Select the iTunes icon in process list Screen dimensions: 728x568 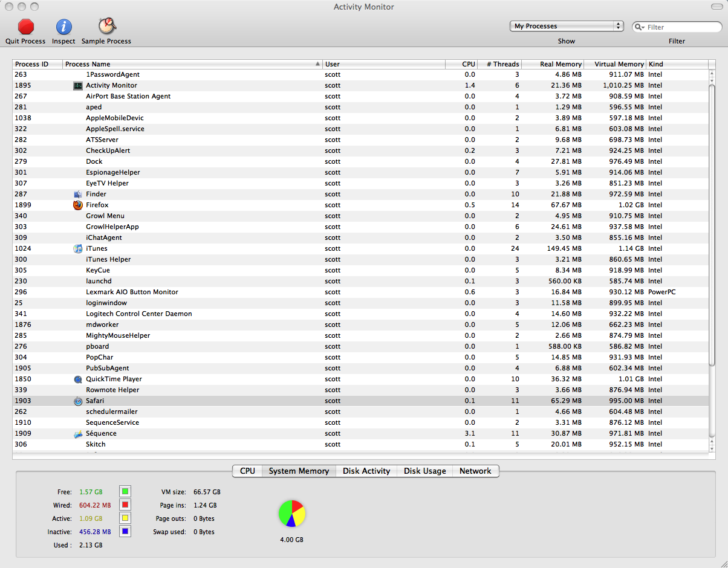[77, 248]
